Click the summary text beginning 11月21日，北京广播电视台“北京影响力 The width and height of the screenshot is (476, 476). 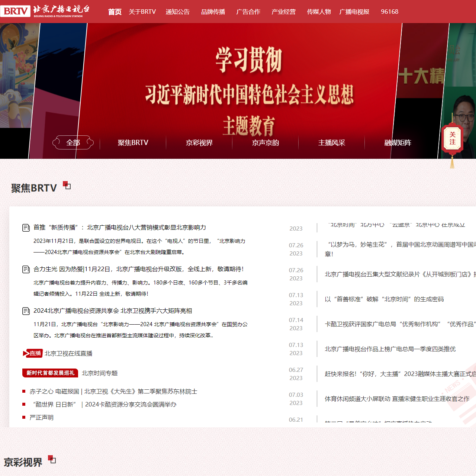coord(141,330)
